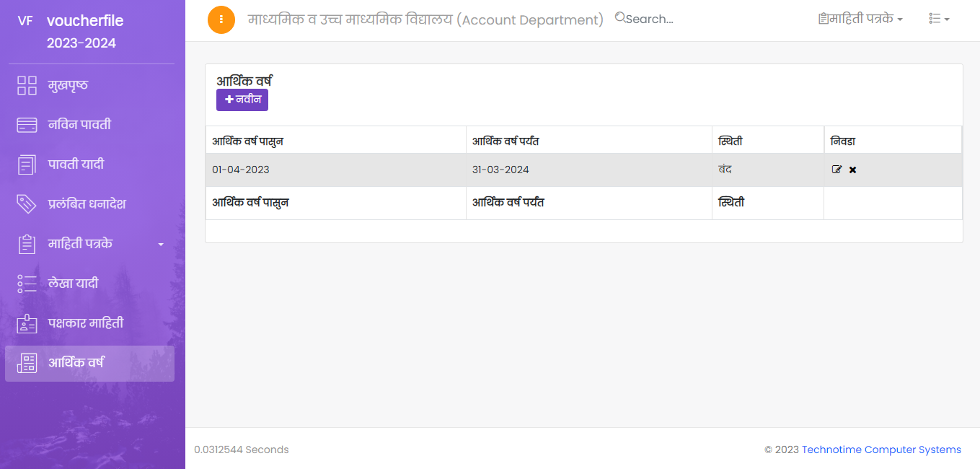
Task: Click the delete cross icon in the row
Action: pyautogui.click(x=852, y=170)
